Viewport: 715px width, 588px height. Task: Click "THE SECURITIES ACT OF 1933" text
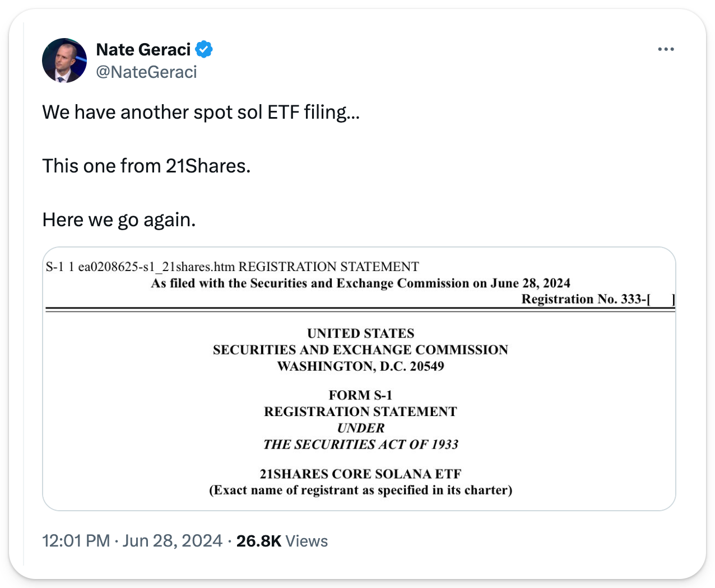(360, 445)
